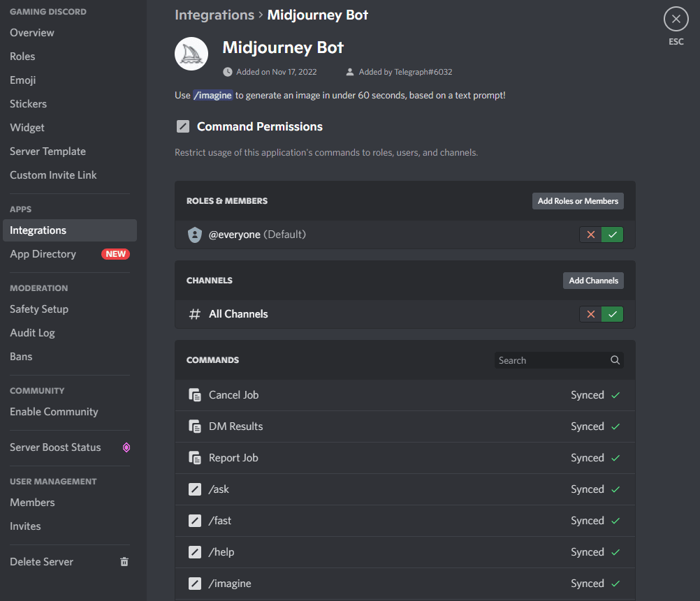The width and height of the screenshot is (700, 601).
Task: Click the All Channels hash icon
Action: point(195,314)
